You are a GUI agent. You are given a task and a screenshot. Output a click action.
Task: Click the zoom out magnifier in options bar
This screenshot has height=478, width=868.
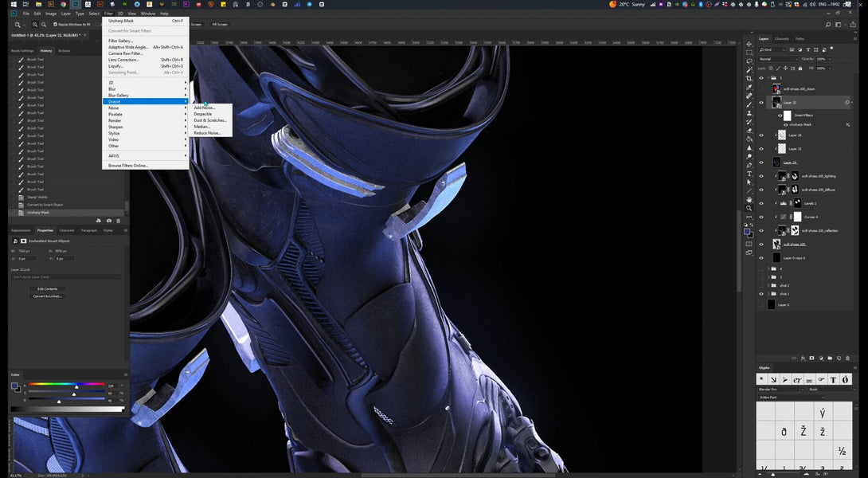tap(43, 25)
